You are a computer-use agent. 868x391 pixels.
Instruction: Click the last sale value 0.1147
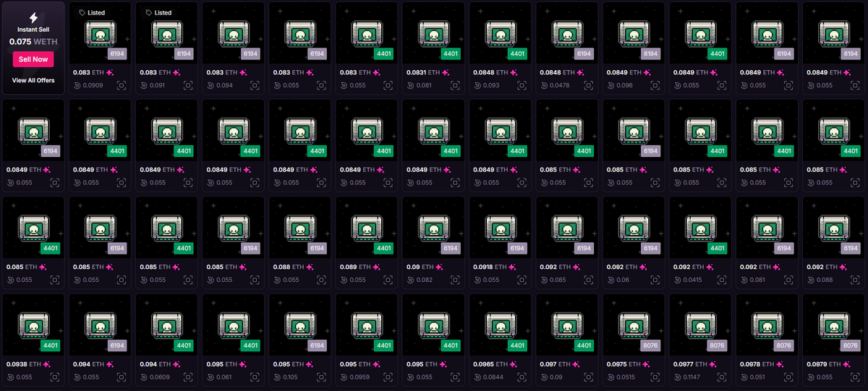pyautogui.click(x=693, y=377)
